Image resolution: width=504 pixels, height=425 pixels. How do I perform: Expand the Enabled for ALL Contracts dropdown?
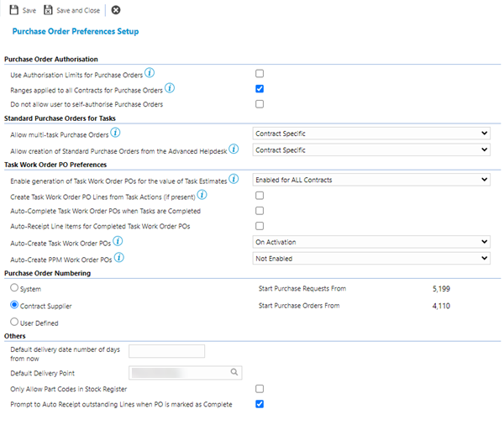[x=371, y=180]
